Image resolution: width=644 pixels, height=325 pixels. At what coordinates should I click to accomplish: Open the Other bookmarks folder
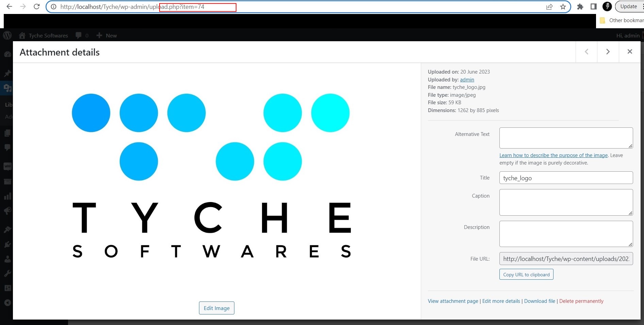point(622,20)
